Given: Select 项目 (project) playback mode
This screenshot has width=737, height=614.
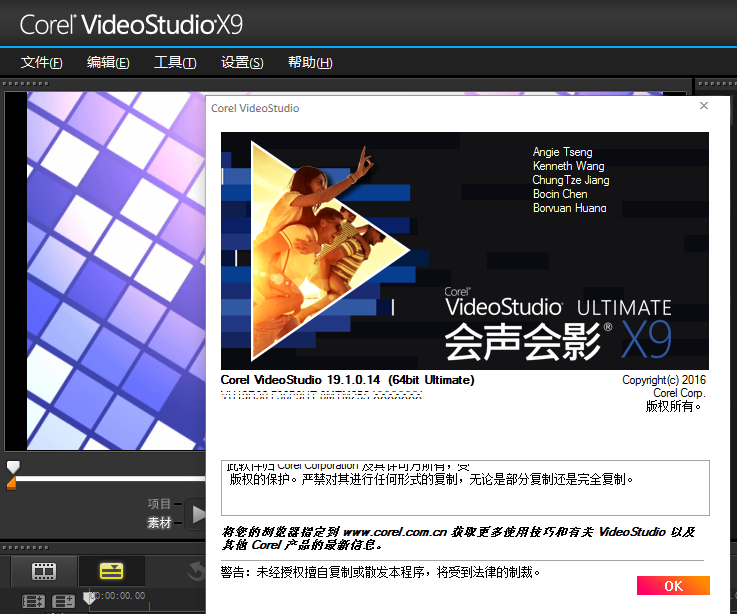Looking at the screenshot, I should click(x=159, y=504).
